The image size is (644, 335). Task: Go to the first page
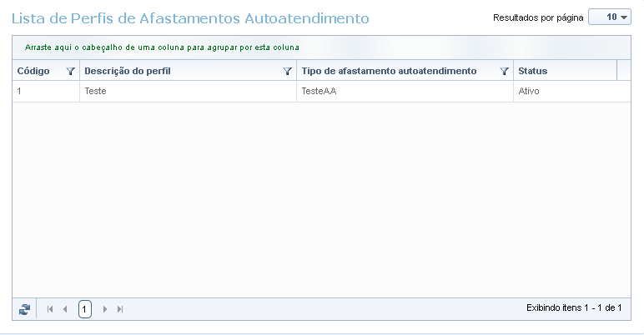pos(50,309)
